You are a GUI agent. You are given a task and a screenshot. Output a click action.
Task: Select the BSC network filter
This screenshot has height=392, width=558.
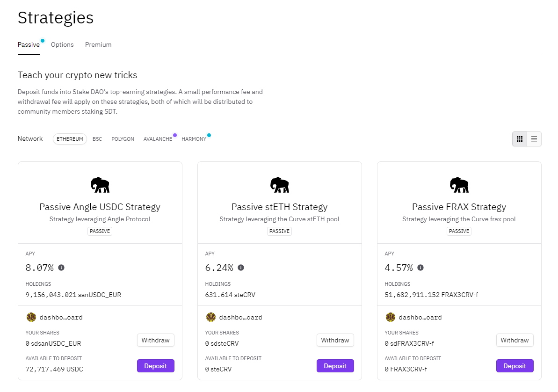point(97,139)
